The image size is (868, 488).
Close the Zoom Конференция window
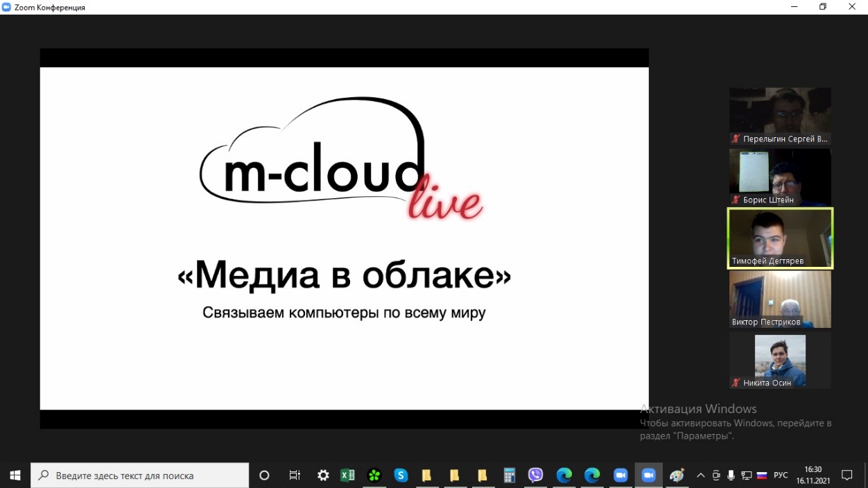point(852,7)
